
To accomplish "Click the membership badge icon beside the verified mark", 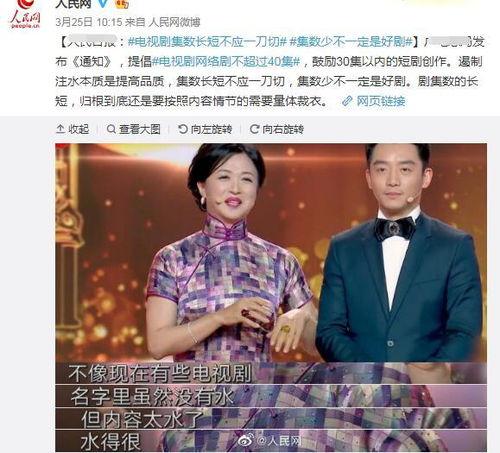I will pos(122,4).
